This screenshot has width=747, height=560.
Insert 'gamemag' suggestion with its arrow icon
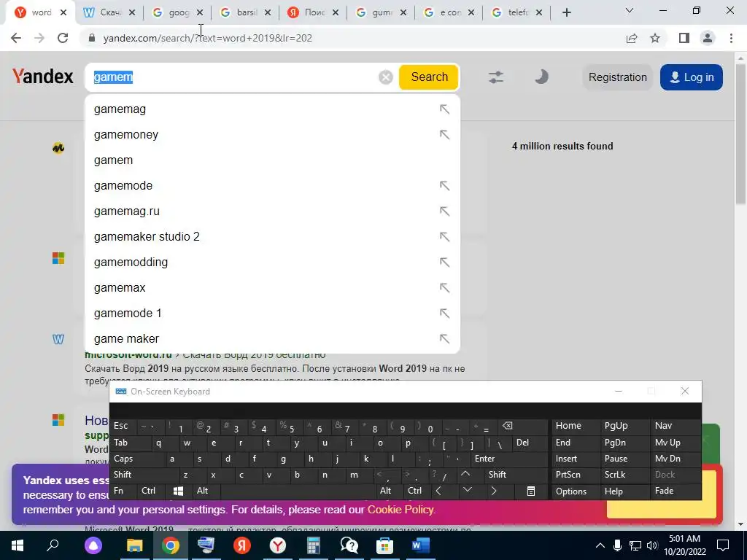[444, 109]
